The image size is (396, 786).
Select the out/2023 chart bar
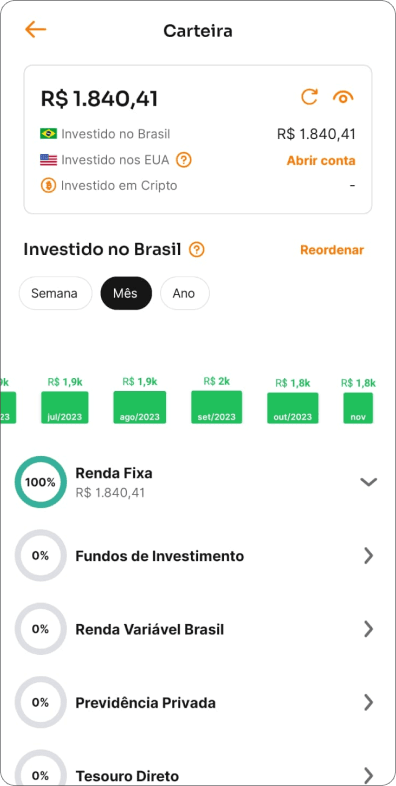pos(293,408)
